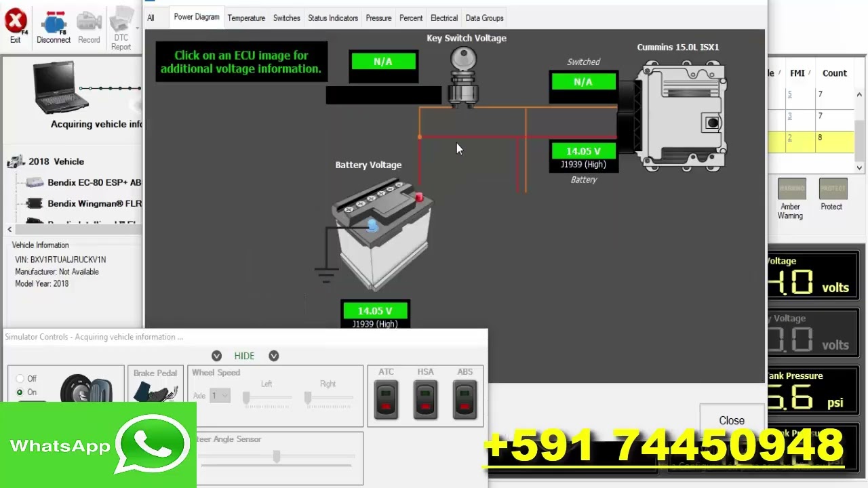Open the Axle number dropdown
Image resolution: width=868 pixels, height=488 pixels.
coord(220,395)
